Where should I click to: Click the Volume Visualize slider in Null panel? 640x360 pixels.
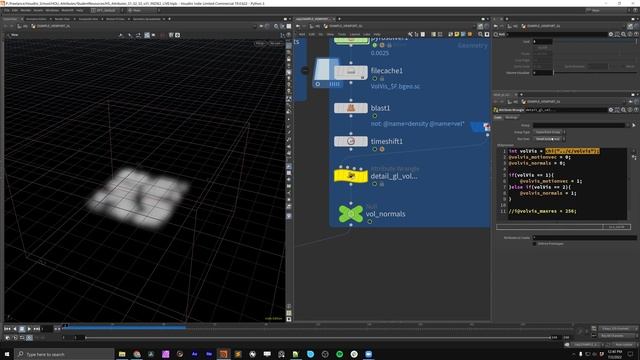coord(595,73)
